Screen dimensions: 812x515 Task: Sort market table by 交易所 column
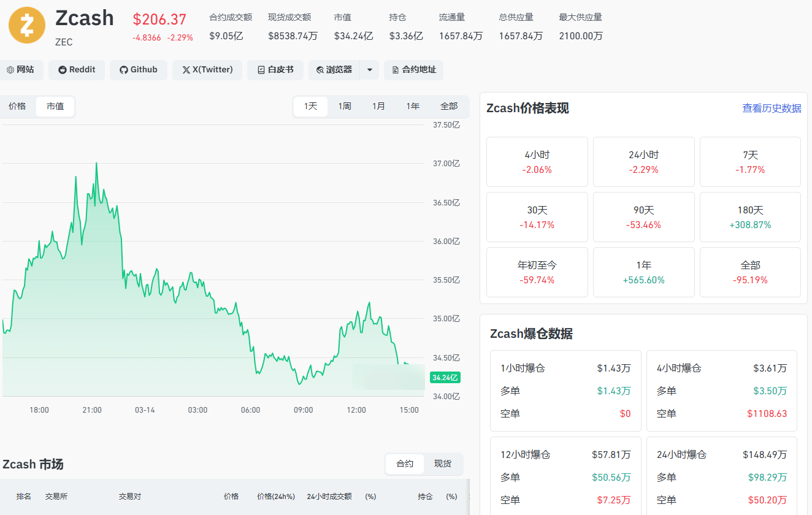click(x=56, y=497)
